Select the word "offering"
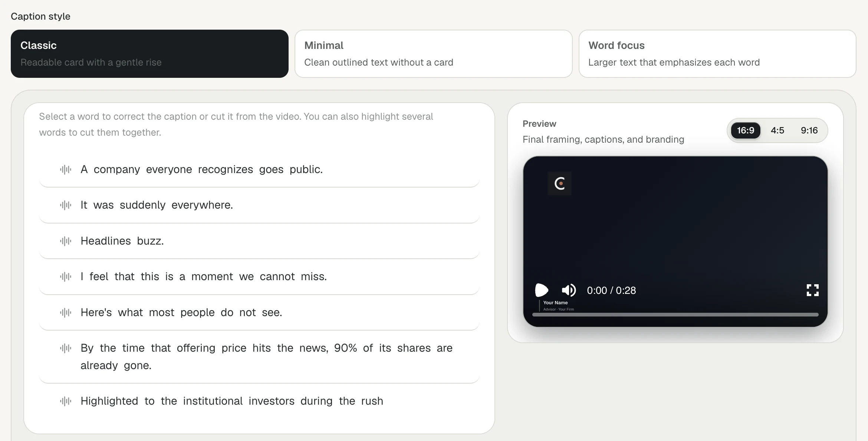 tap(196, 348)
